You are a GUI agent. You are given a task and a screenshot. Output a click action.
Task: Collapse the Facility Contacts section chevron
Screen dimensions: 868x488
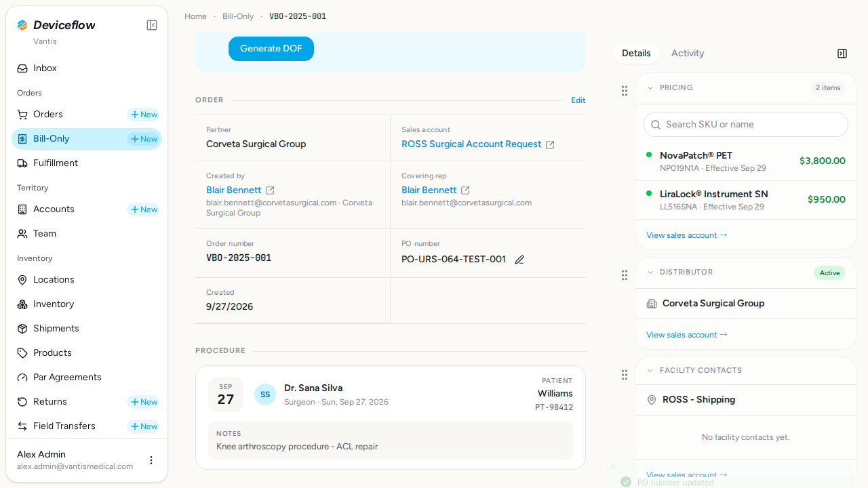click(650, 371)
